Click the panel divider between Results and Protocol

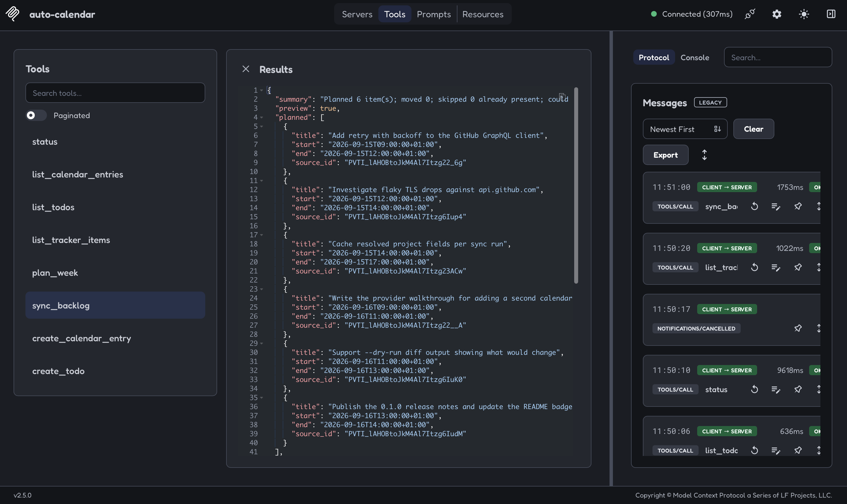[611, 258]
